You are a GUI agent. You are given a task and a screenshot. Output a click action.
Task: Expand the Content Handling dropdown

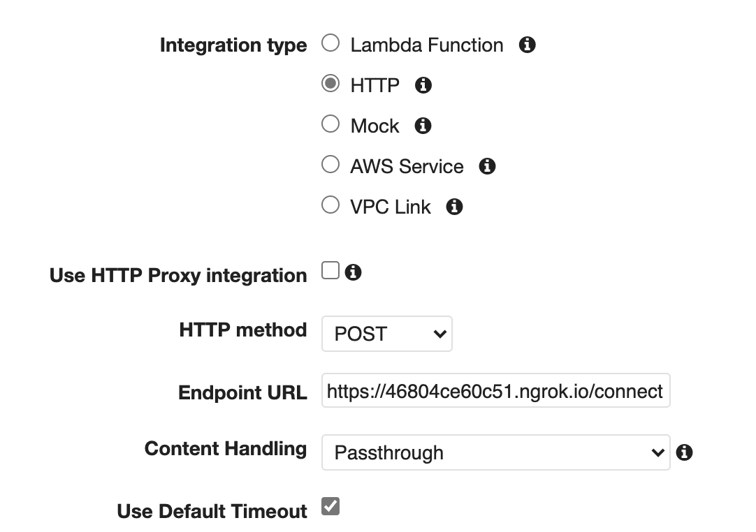(x=495, y=452)
